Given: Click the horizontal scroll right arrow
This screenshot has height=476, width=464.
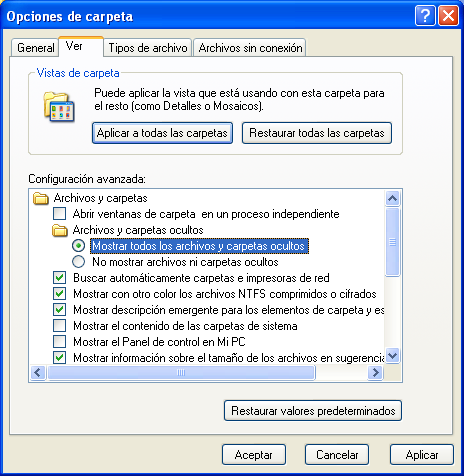Looking at the screenshot, I should click(375, 372).
